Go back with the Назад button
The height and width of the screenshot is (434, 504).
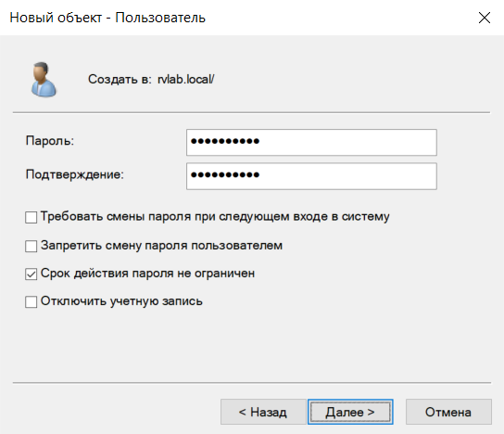tap(263, 412)
